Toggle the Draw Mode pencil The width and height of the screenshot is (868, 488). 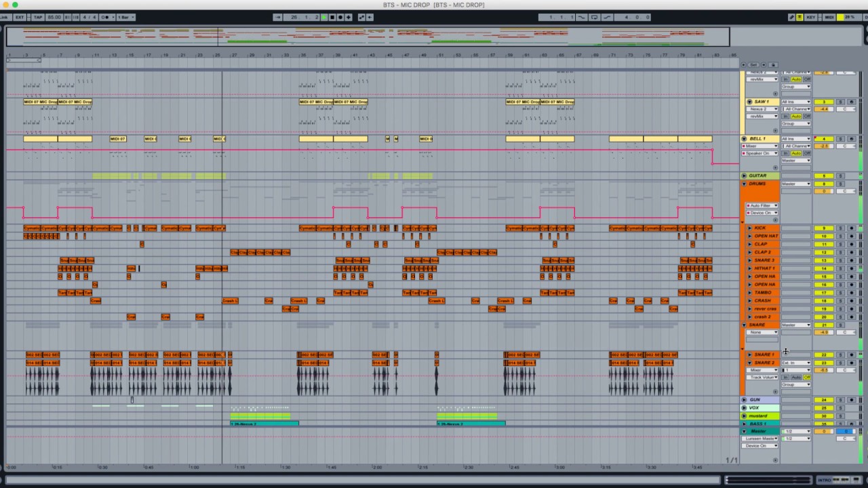(791, 17)
